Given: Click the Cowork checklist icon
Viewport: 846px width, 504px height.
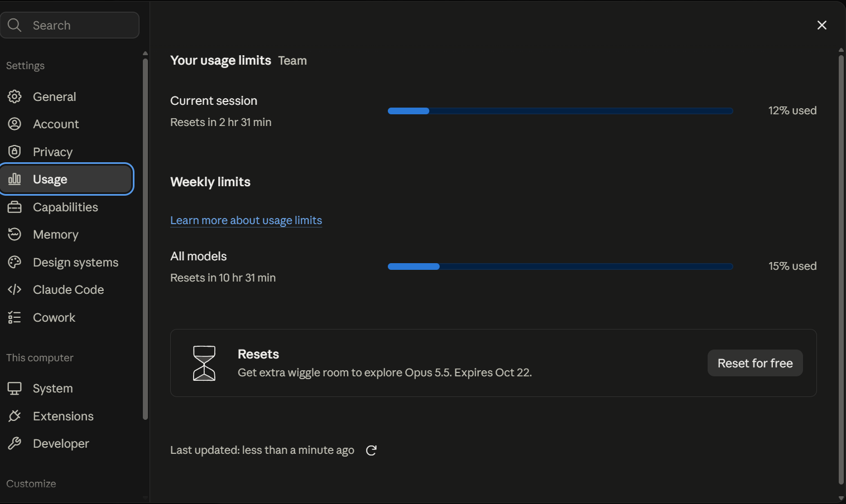Looking at the screenshot, I should [15, 317].
